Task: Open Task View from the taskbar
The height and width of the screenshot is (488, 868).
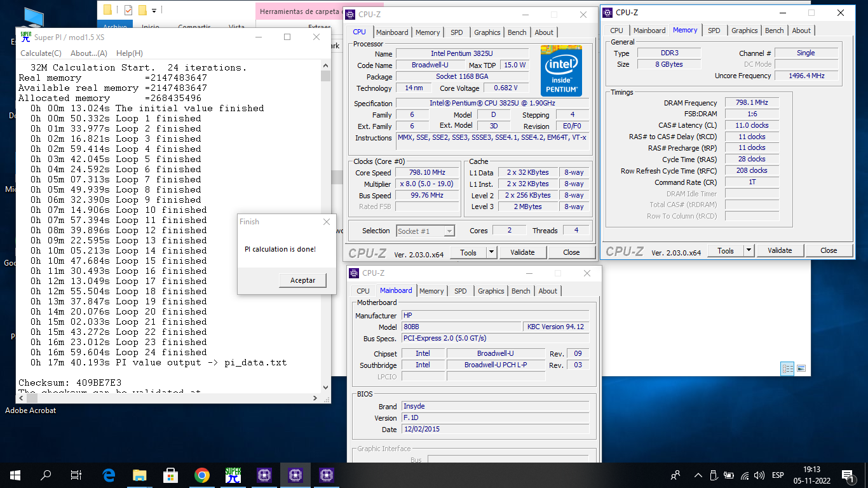Action: 76,475
